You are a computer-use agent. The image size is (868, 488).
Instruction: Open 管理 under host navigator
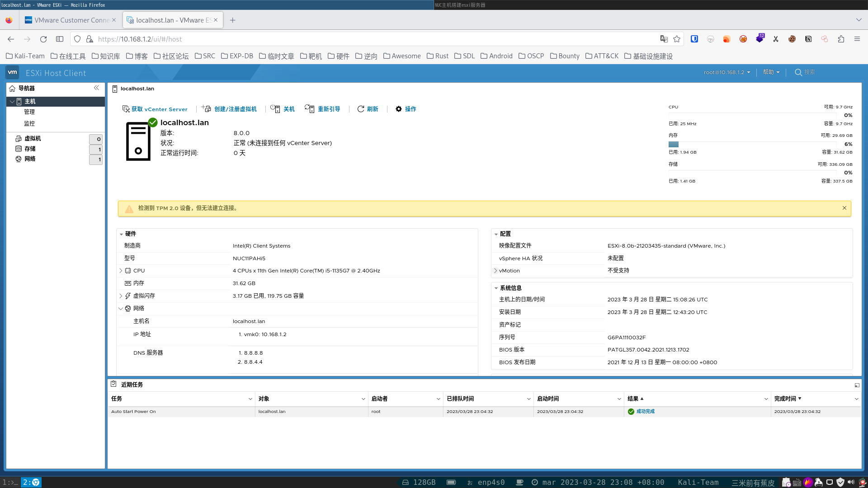(29, 112)
